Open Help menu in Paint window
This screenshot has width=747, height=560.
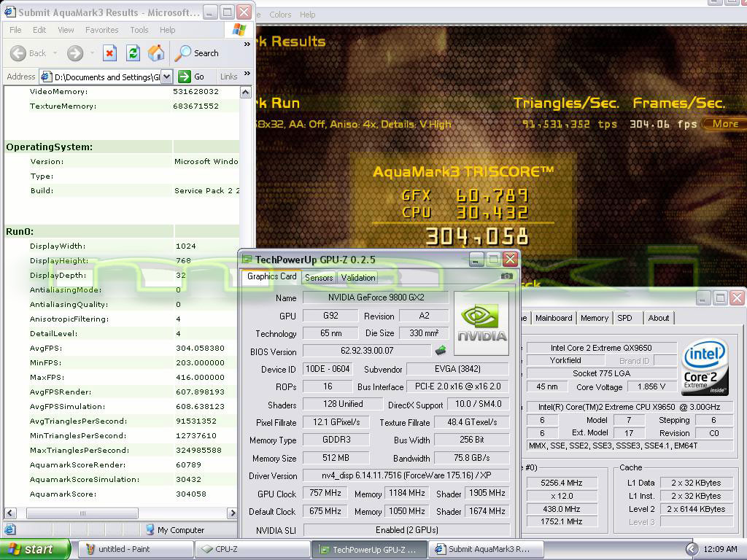(x=307, y=15)
